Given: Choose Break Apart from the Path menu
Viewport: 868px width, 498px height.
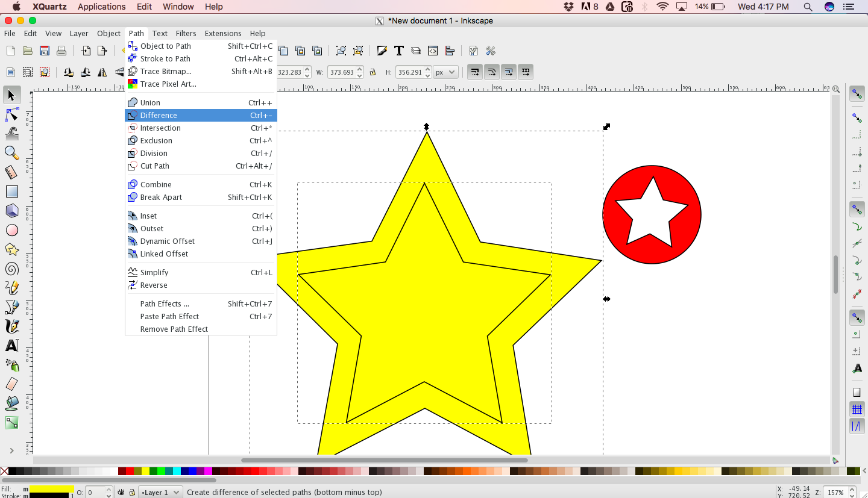Looking at the screenshot, I should [201, 197].
